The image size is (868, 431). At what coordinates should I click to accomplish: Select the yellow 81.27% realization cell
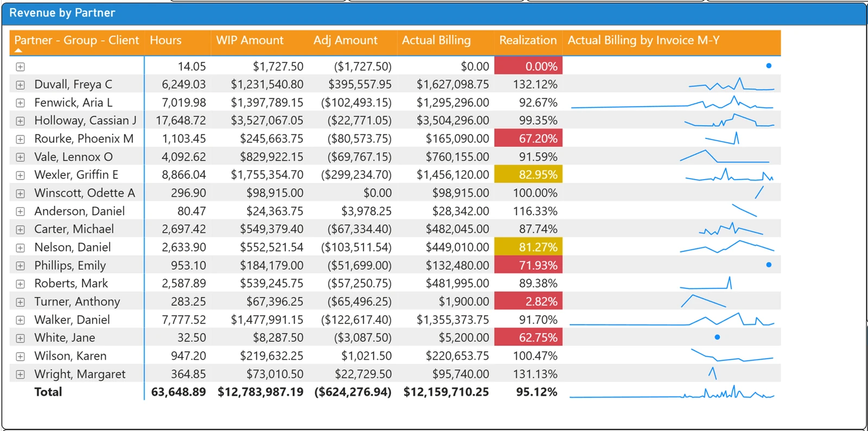pos(528,247)
